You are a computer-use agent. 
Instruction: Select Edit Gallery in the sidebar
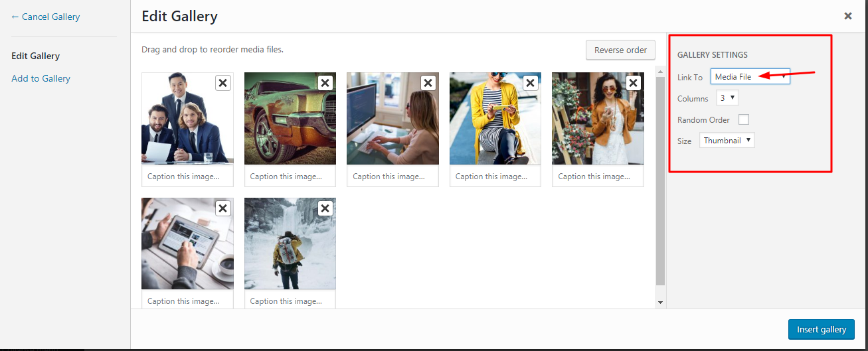(x=35, y=56)
